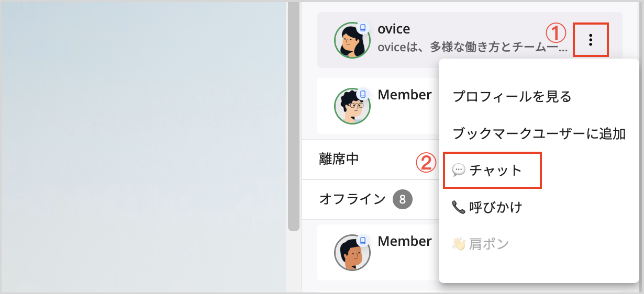644x294 pixels.
Task: Click the speech bubble icon beside チャット
Action: [458, 171]
